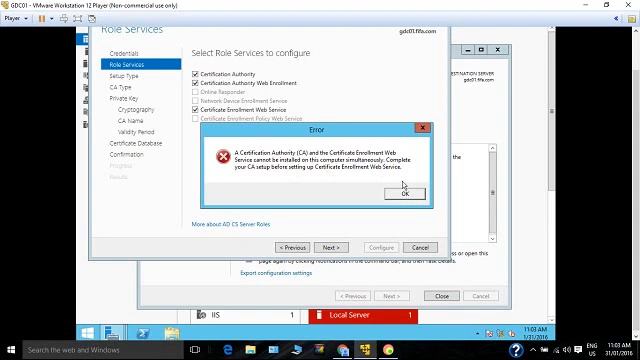
Task: Show hidden icons in guest system tray
Action: tap(478, 333)
